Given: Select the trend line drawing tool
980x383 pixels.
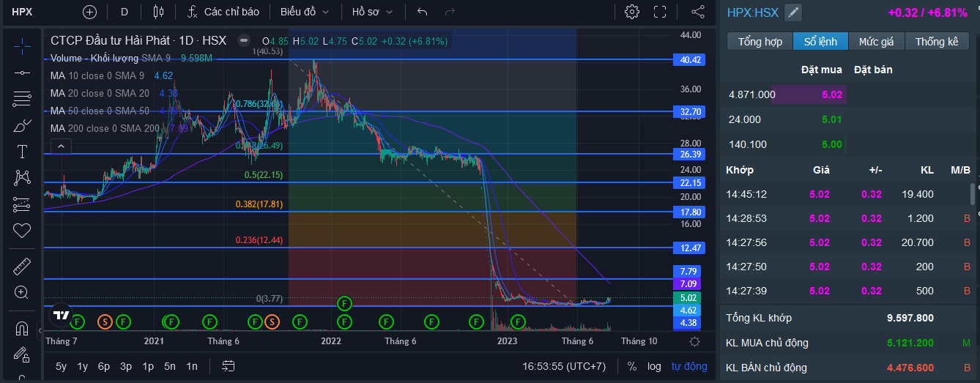Looking at the screenshot, I should [22, 72].
